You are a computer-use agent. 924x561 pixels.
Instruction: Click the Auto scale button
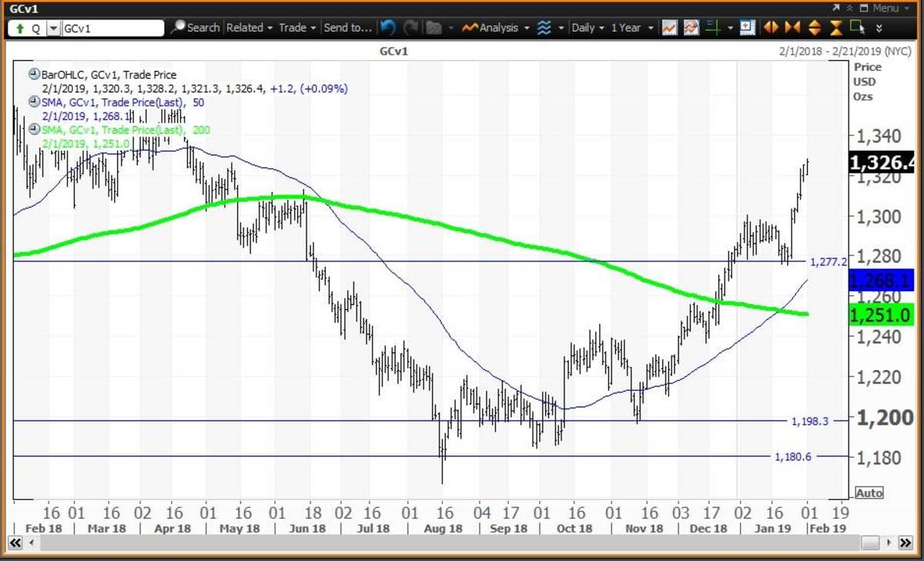click(869, 493)
